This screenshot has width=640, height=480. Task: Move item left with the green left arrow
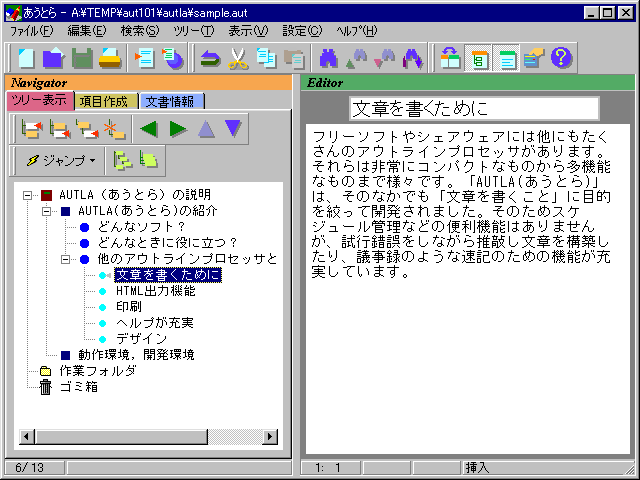(x=149, y=129)
